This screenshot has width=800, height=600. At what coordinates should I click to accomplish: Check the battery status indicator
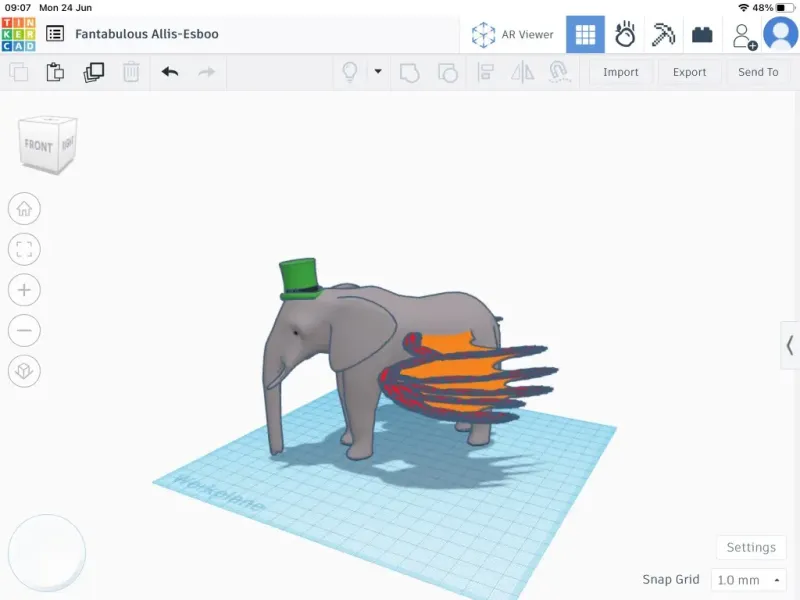click(786, 8)
